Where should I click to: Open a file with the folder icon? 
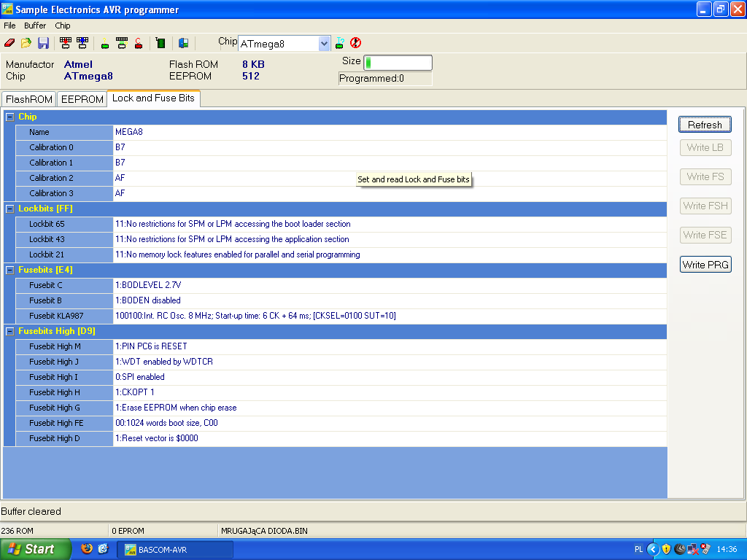point(26,43)
